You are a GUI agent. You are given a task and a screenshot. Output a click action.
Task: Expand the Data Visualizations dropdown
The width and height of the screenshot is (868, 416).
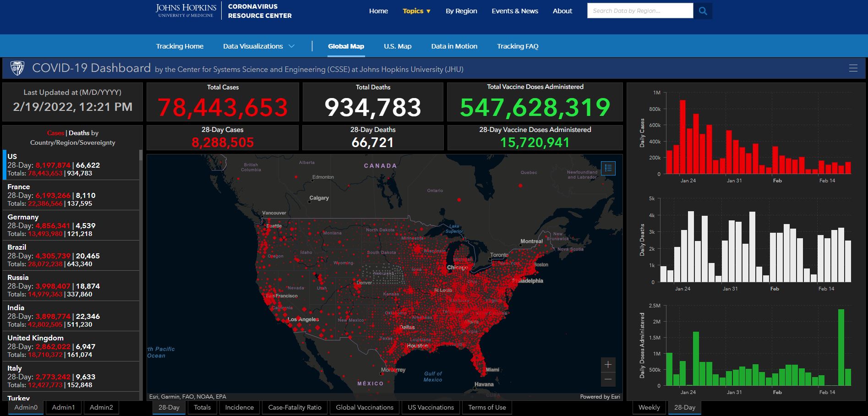[258, 46]
